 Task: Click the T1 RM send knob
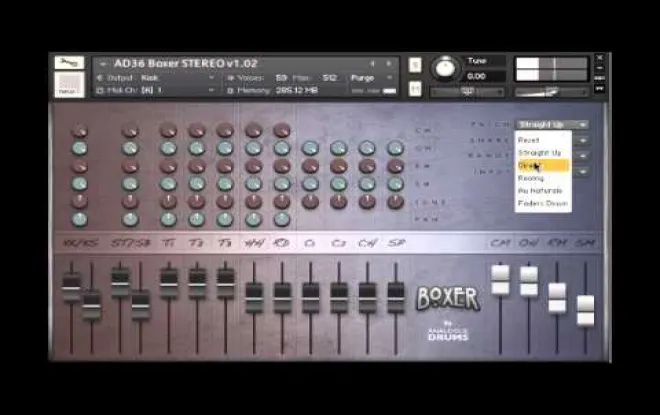pyautogui.click(x=168, y=166)
